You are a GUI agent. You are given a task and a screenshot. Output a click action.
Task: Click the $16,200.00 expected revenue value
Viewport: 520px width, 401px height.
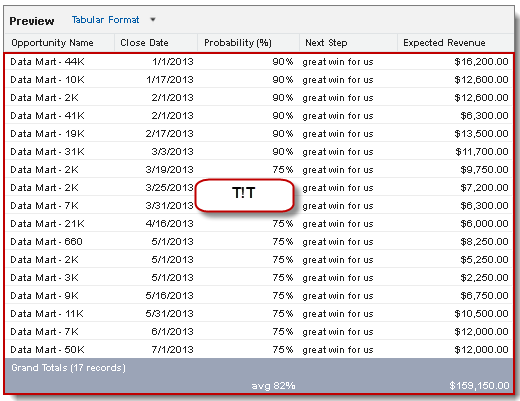[481, 62]
